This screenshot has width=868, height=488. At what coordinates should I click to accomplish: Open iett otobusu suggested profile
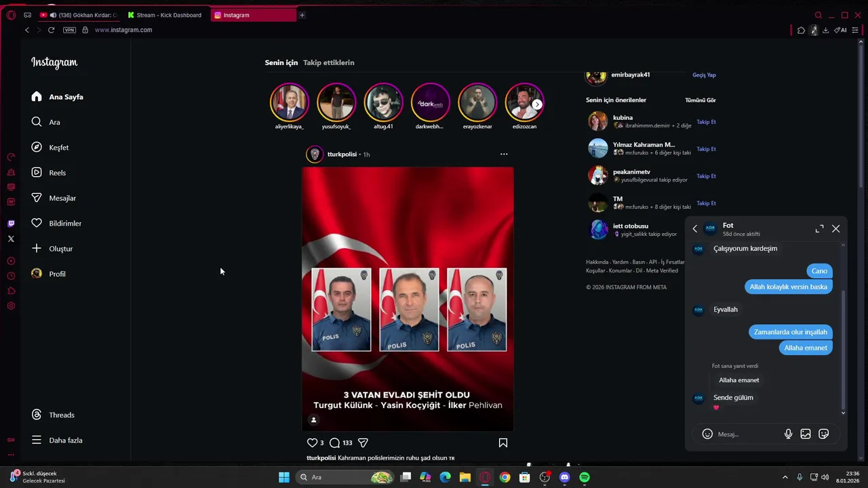631,226
